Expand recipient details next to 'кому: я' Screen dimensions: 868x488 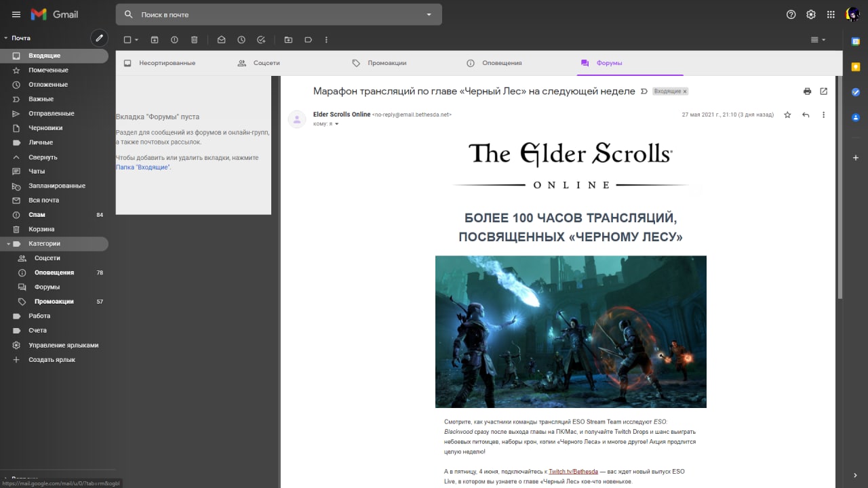click(x=336, y=124)
